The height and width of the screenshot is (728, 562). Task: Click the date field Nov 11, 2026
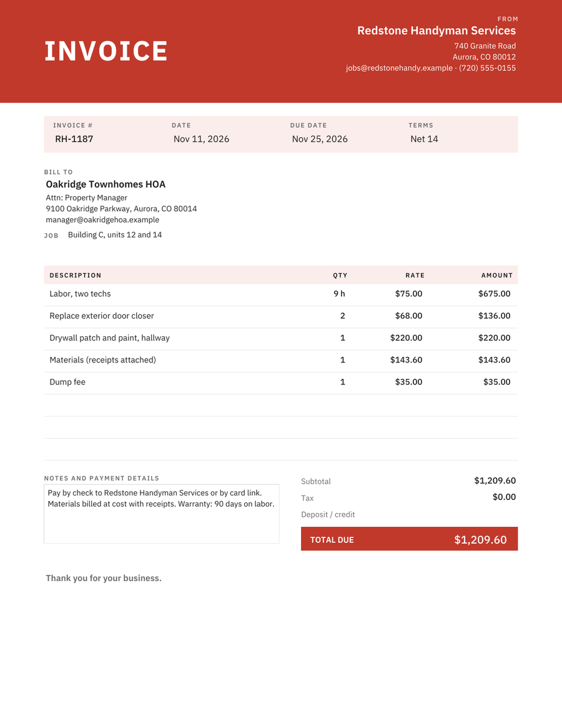point(202,139)
